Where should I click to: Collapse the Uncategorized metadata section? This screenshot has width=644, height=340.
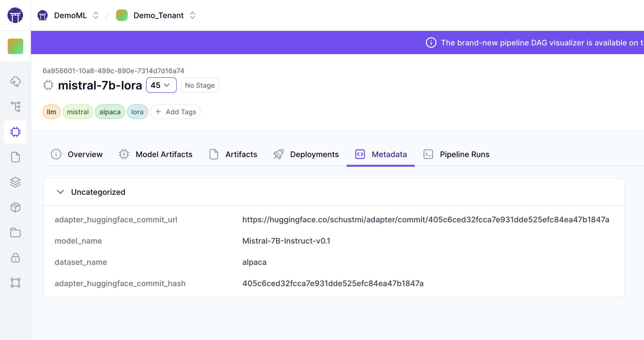[x=60, y=192]
